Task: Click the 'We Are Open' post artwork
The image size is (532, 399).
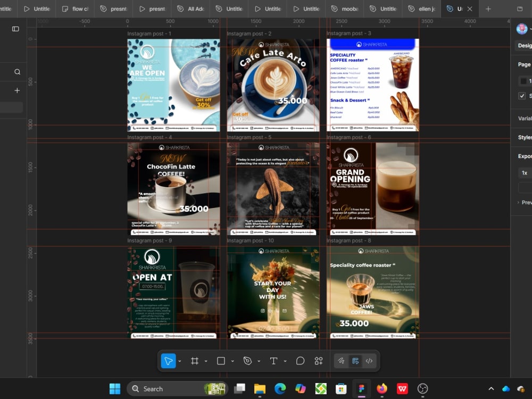Action: 174,85
